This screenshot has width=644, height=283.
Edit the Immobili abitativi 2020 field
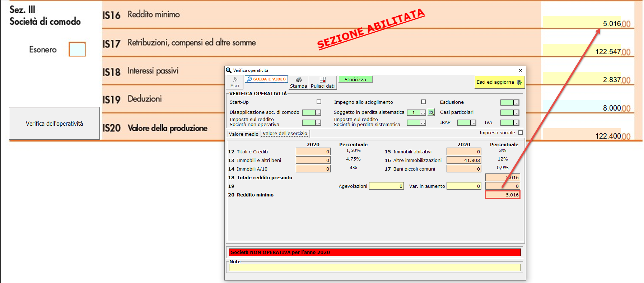(x=464, y=152)
